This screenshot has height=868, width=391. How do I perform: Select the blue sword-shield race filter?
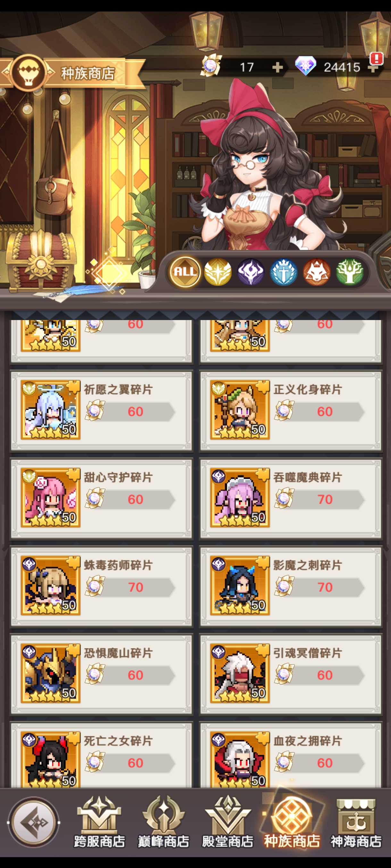284,272
